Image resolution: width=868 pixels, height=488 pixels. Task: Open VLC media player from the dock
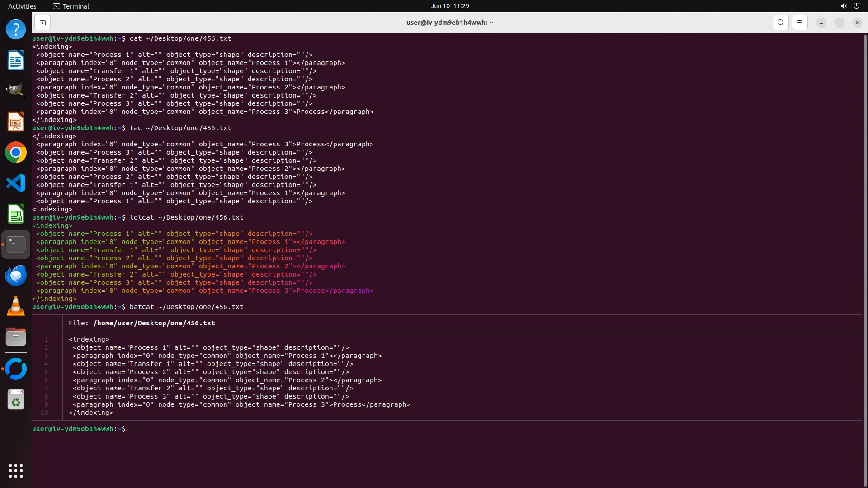coord(16,306)
